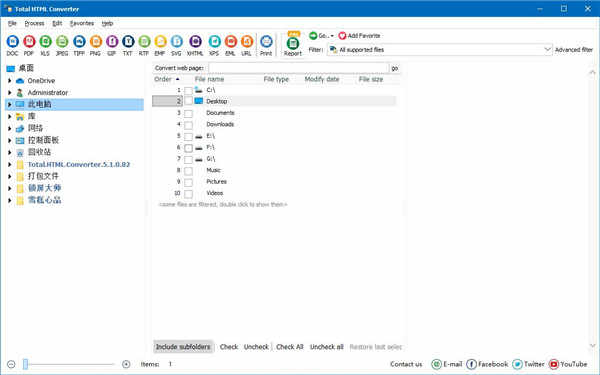Select the GIF output icon
The image size is (600, 375).
pyautogui.click(x=112, y=41)
